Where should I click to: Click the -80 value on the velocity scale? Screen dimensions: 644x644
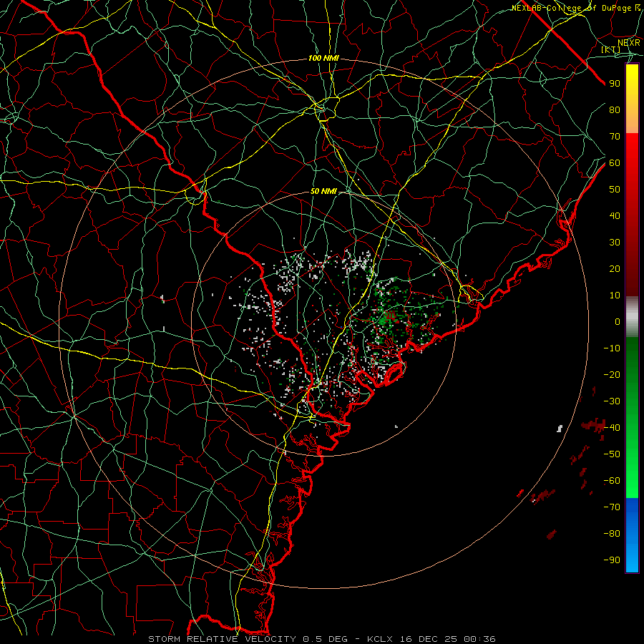[x=612, y=534]
